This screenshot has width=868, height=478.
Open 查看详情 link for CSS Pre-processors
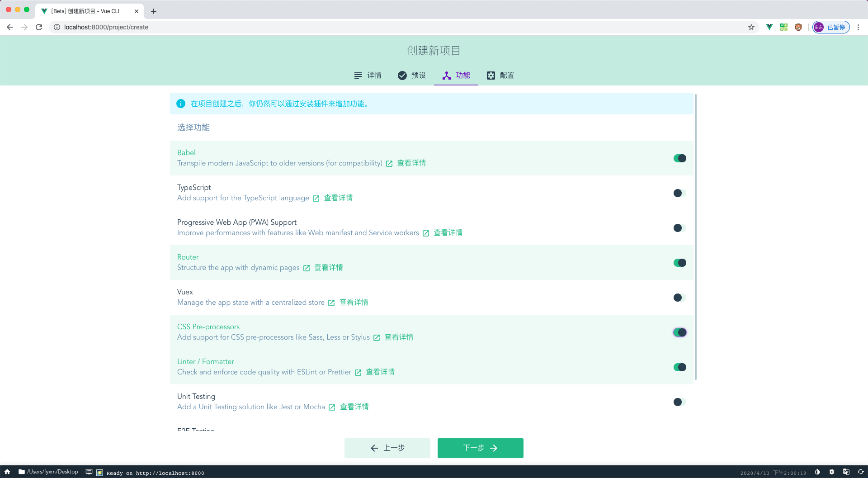point(399,337)
